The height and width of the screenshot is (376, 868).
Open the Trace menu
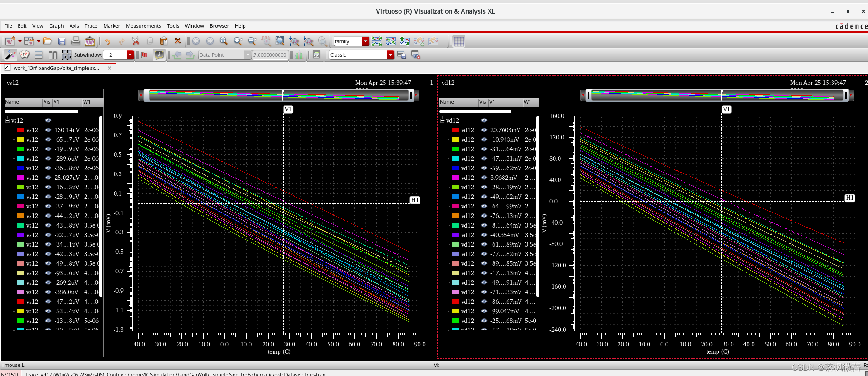coord(91,26)
